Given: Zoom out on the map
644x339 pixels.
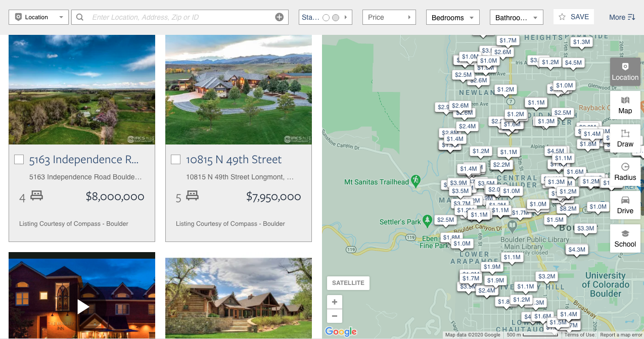Looking at the screenshot, I should tap(335, 316).
